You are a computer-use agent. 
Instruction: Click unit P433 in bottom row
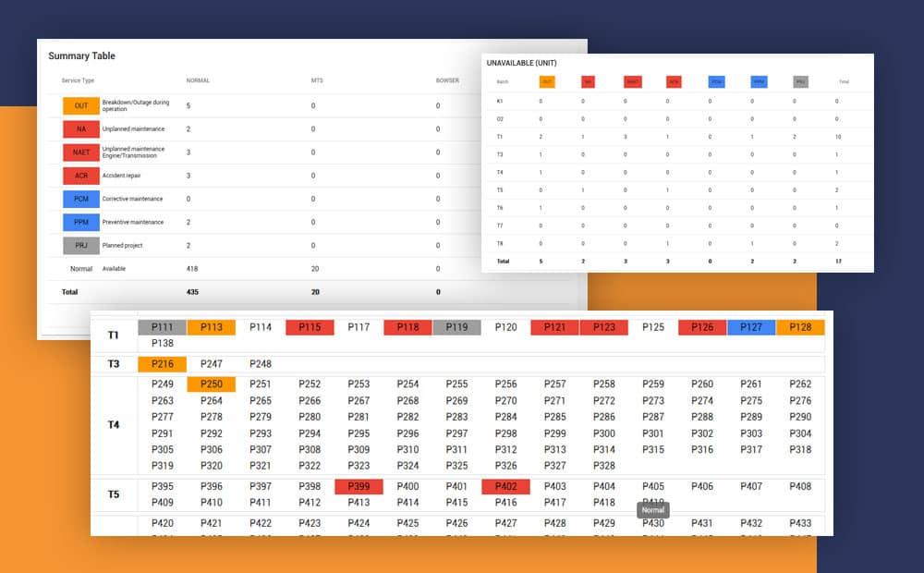pyautogui.click(x=800, y=523)
